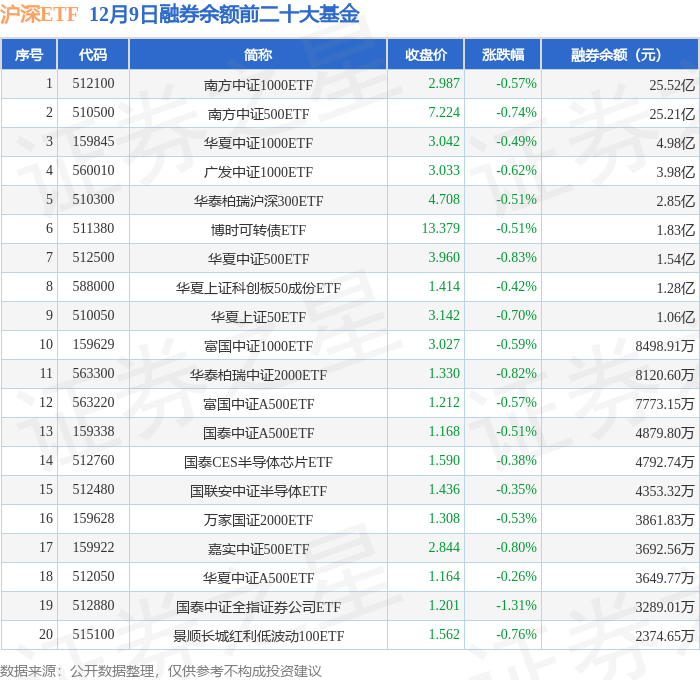Click 国泰CES半导体芯片ETF name
700x680 pixels.
[x=258, y=462]
